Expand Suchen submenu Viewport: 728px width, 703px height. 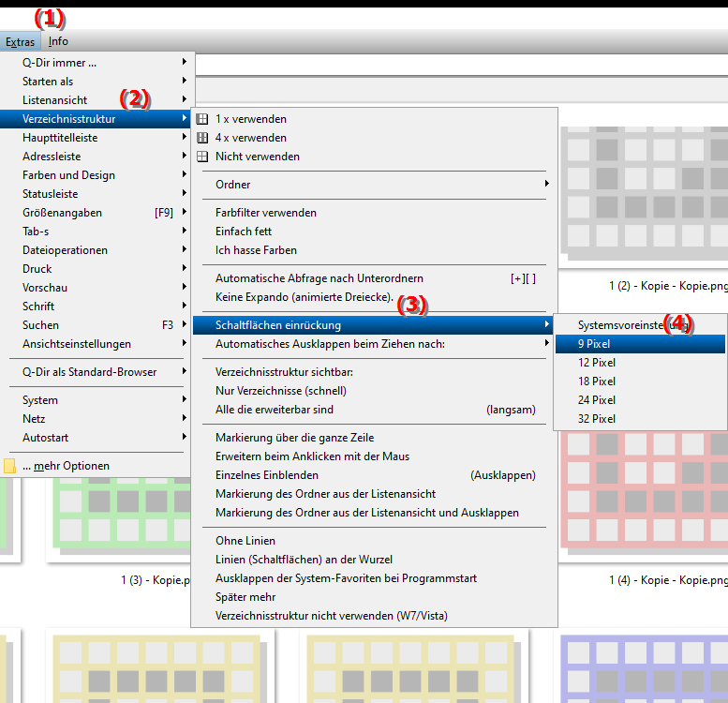point(96,325)
